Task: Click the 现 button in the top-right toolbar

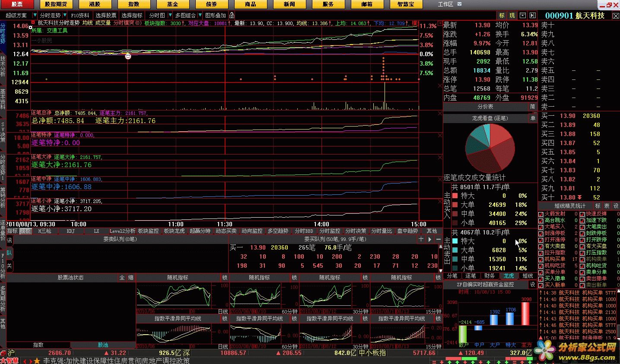Action: pyautogui.click(x=512, y=15)
